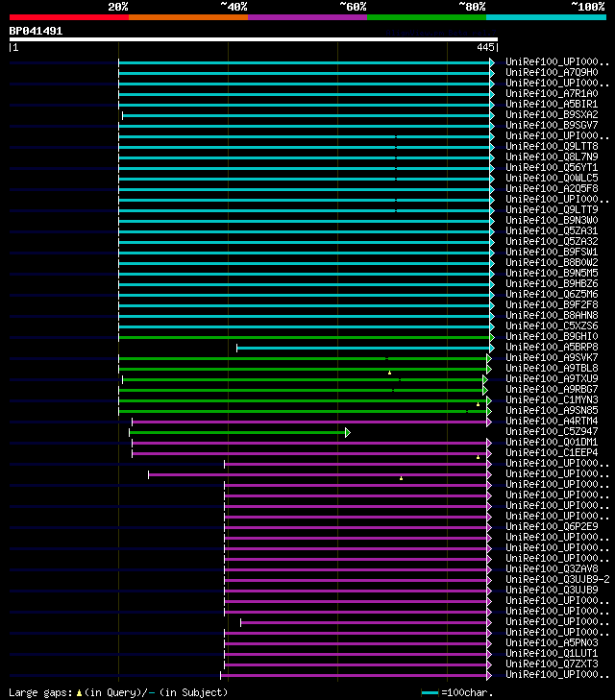The image size is (615, 700).
Task: Click the purple ~60% identity legend segment
Action: tap(307, 17)
